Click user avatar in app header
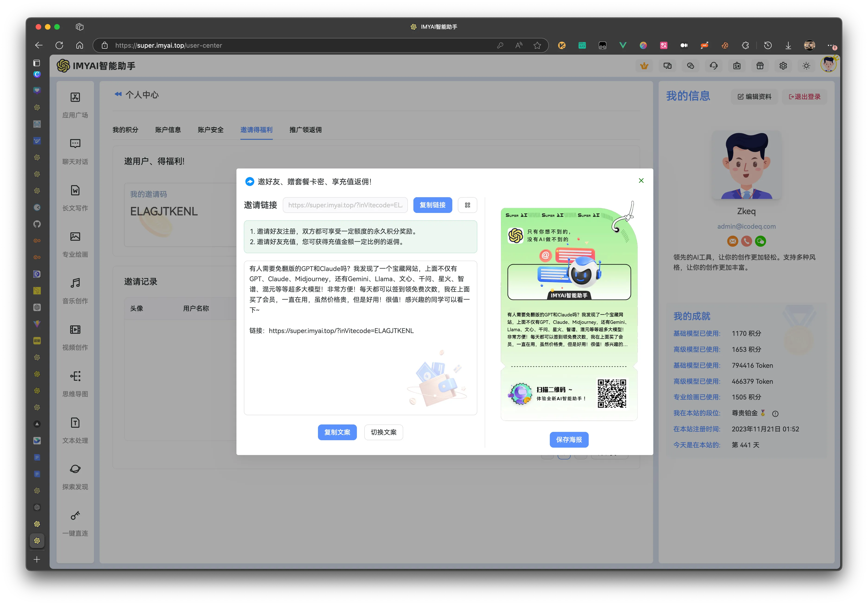 point(828,64)
